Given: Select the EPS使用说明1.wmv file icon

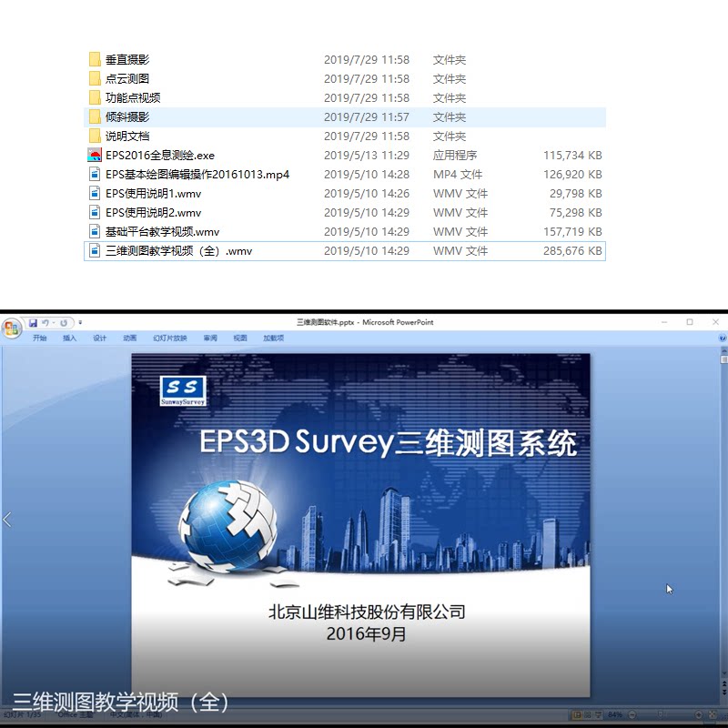Looking at the screenshot, I should pos(95,193).
